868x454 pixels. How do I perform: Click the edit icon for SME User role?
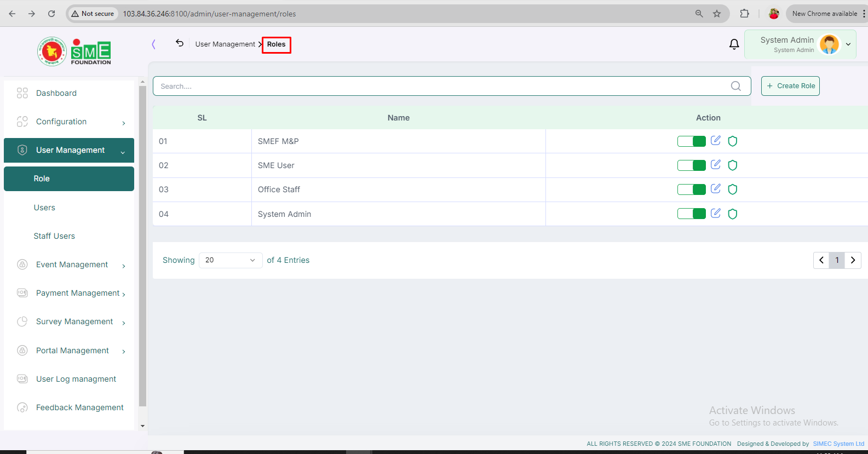[715, 164]
